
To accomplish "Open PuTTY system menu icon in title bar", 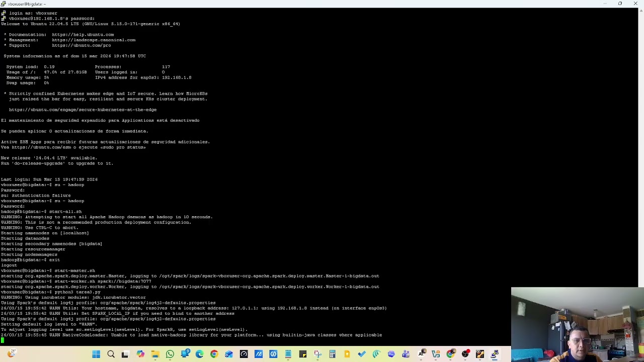I will (3, 4).
